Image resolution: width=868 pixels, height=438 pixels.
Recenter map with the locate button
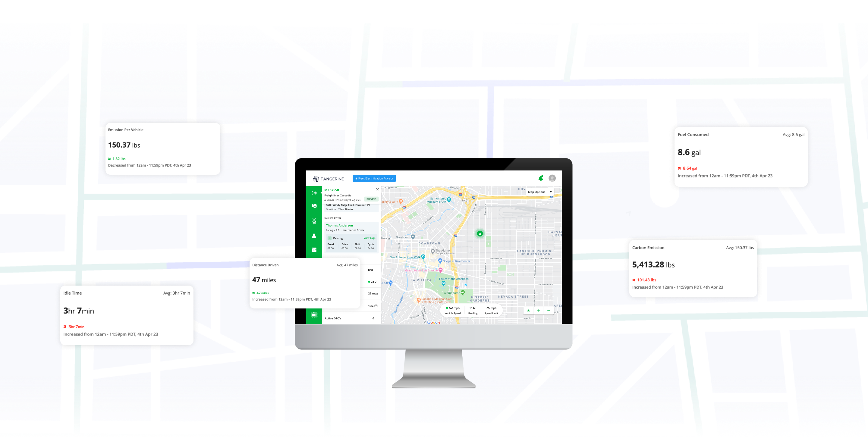pyautogui.click(x=528, y=310)
